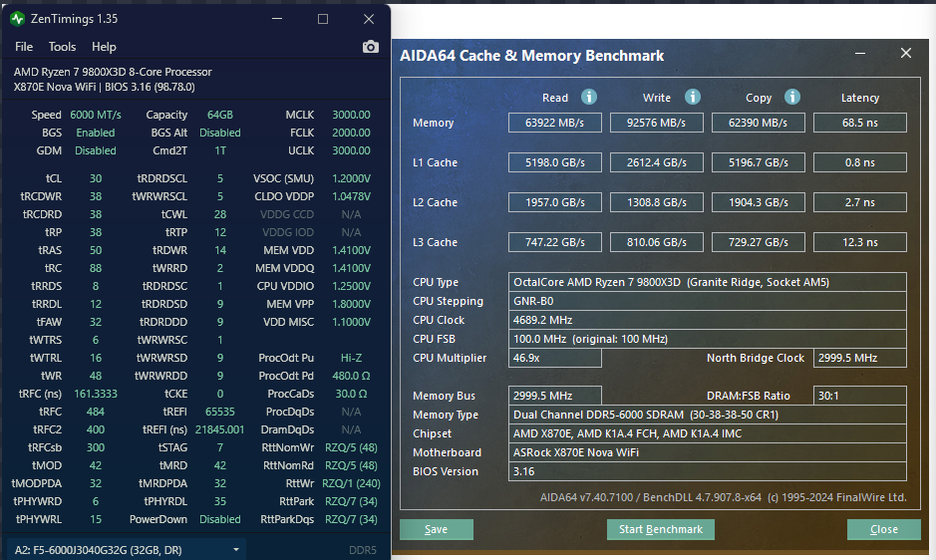
Task: Click the Copy column info icon
Action: click(x=792, y=97)
